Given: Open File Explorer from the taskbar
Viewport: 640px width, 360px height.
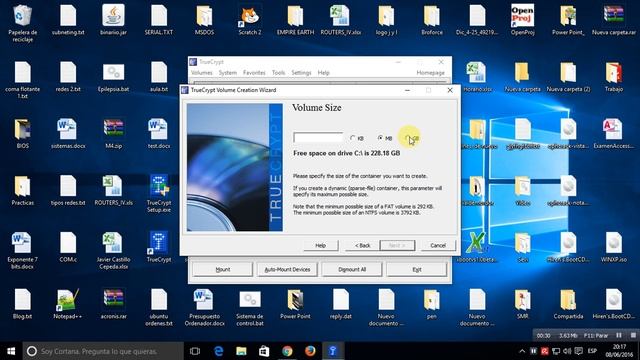Looking at the screenshot, I should (x=241, y=351).
